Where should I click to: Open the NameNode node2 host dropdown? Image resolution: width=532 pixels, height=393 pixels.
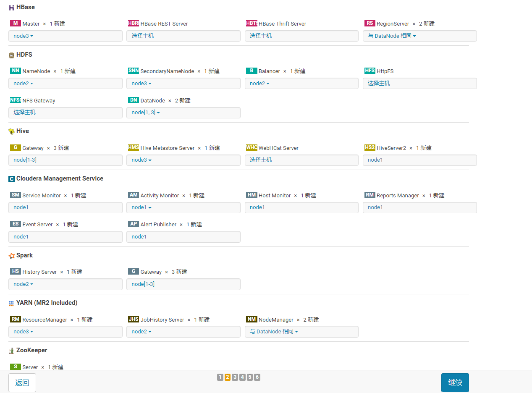[66, 84]
